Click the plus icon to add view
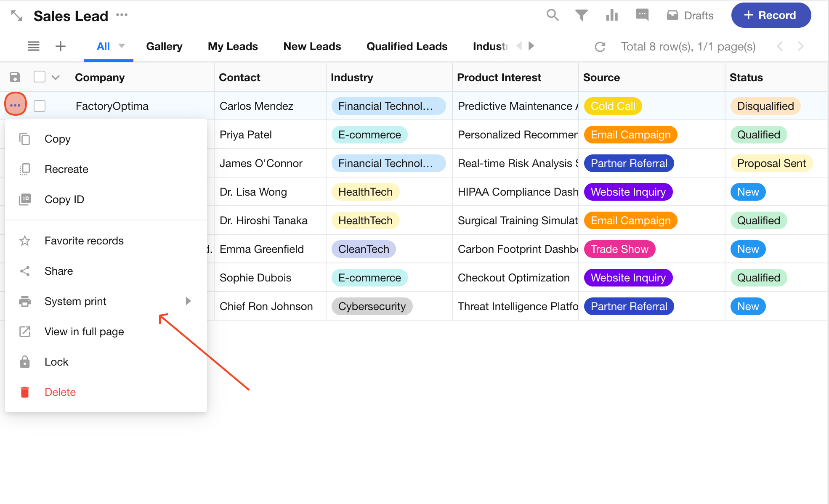This screenshot has height=504, width=829. tap(61, 46)
